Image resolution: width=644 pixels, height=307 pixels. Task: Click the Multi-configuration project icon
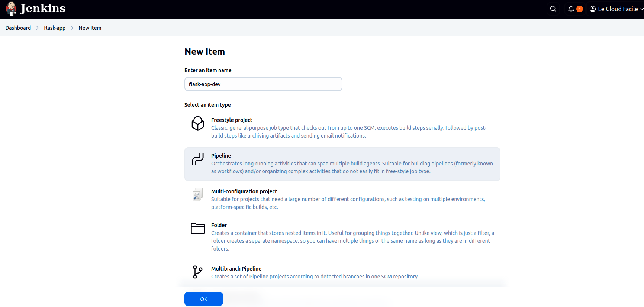click(197, 195)
